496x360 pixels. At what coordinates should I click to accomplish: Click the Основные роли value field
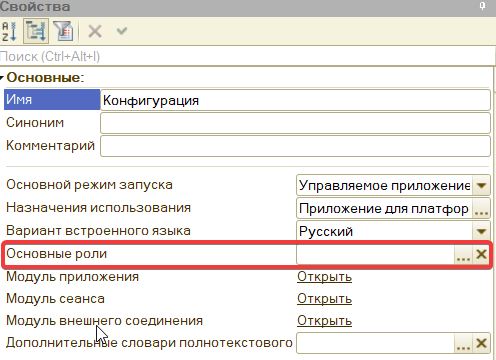point(376,255)
